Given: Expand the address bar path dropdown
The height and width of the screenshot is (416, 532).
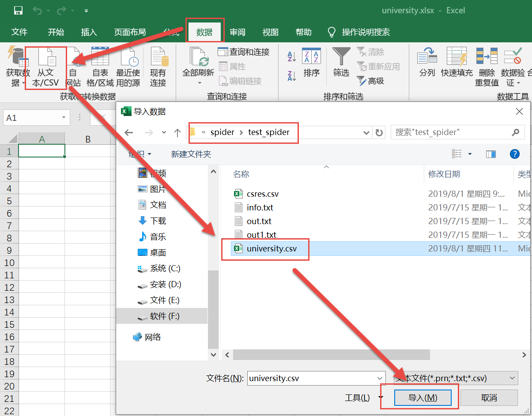Looking at the screenshot, I should (x=366, y=132).
